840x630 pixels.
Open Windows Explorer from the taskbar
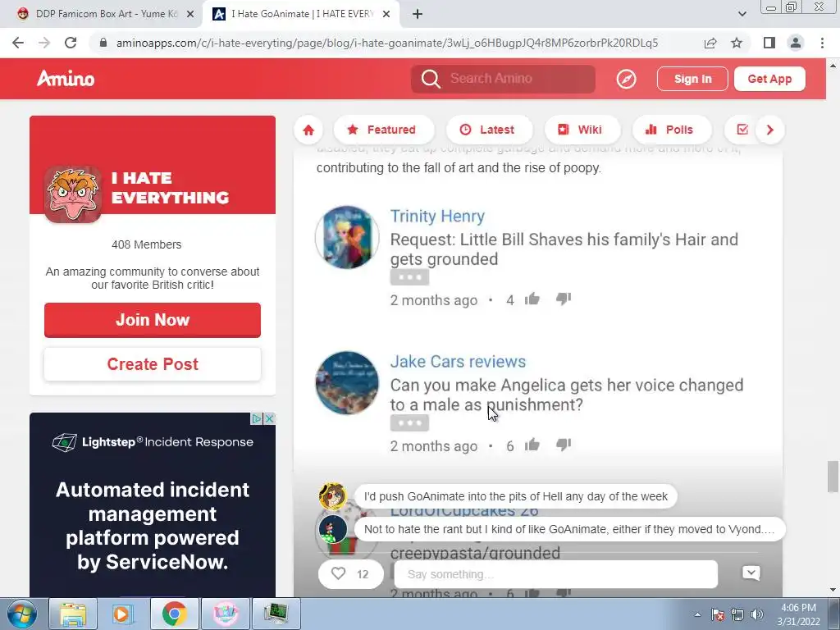point(73,614)
